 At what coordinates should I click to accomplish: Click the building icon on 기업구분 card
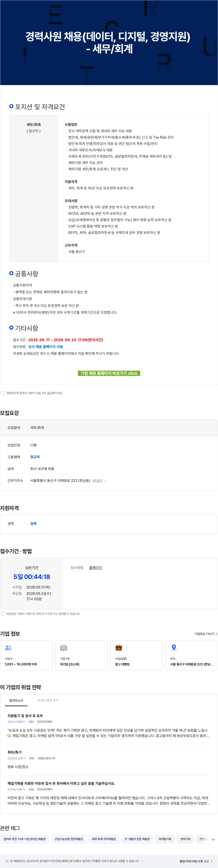pyautogui.click(x=63, y=648)
